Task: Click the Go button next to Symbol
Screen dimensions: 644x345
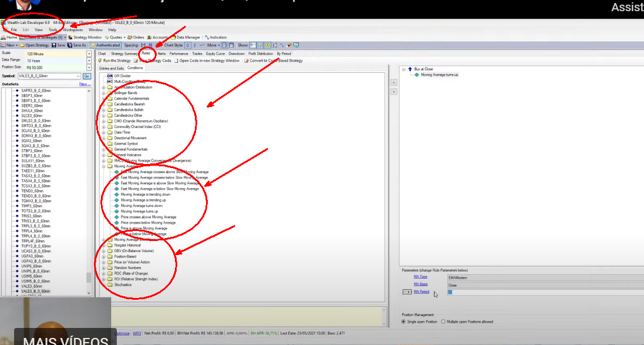Action: (87, 76)
